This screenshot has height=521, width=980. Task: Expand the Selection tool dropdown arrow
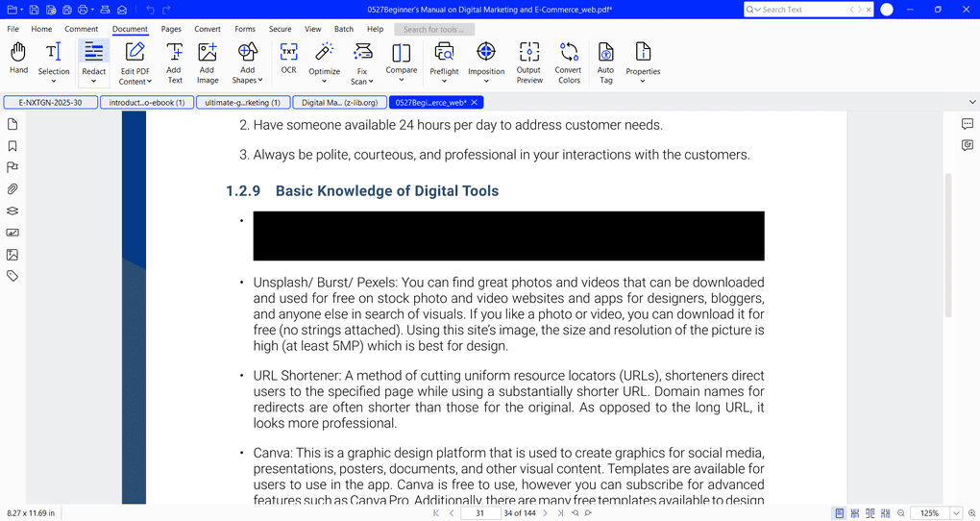[x=53, y=82]
